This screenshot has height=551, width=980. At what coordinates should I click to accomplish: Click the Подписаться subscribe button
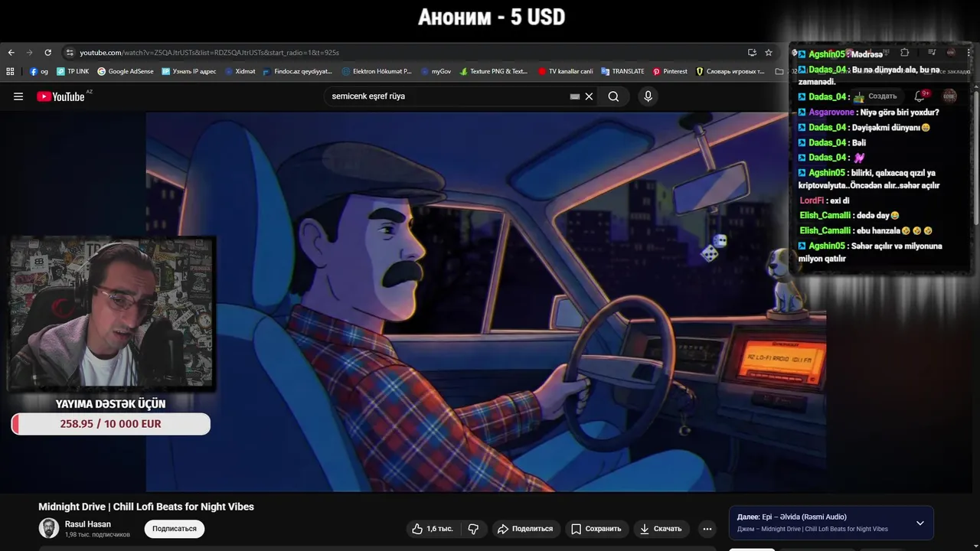(175, 529)
